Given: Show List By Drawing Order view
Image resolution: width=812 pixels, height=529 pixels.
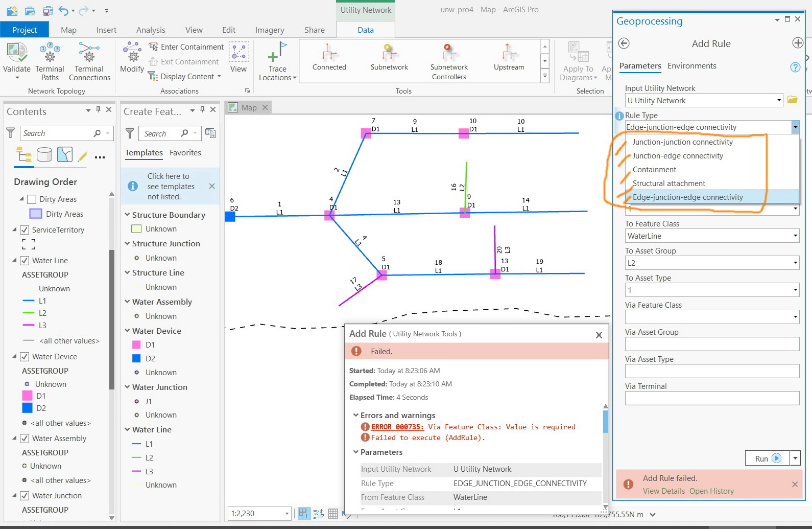Looking at the screenshot, I should (23, 154).
